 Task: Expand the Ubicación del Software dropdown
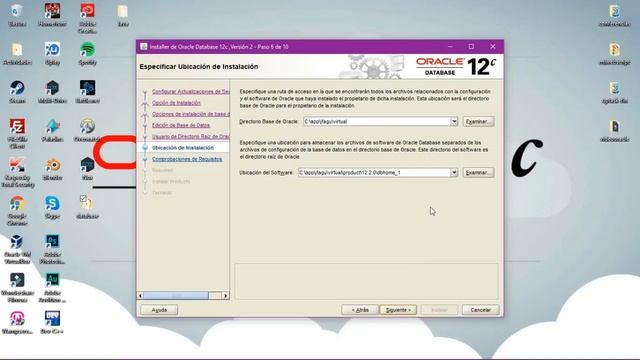tap(454, 173)
